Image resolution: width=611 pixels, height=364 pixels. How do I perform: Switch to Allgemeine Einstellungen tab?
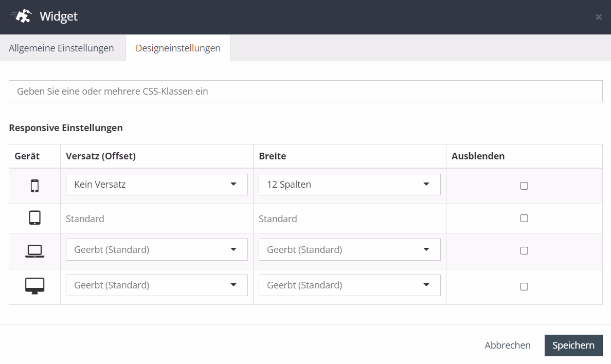tap(62, 48)
